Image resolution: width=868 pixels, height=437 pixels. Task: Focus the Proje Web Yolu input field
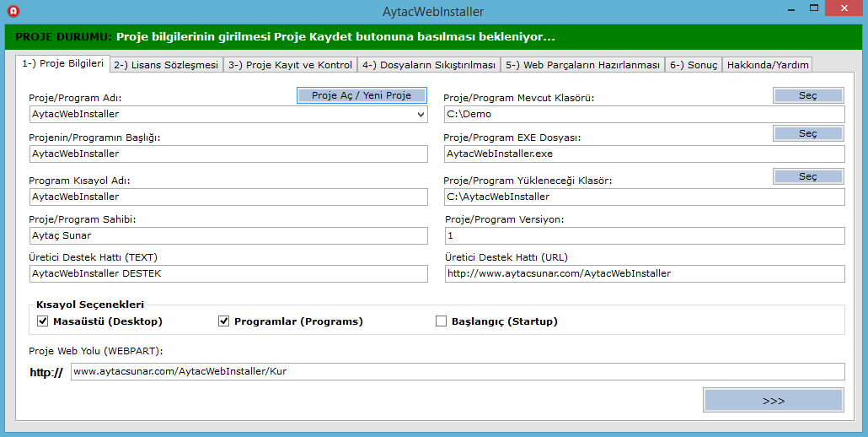(x=457, y=371)
